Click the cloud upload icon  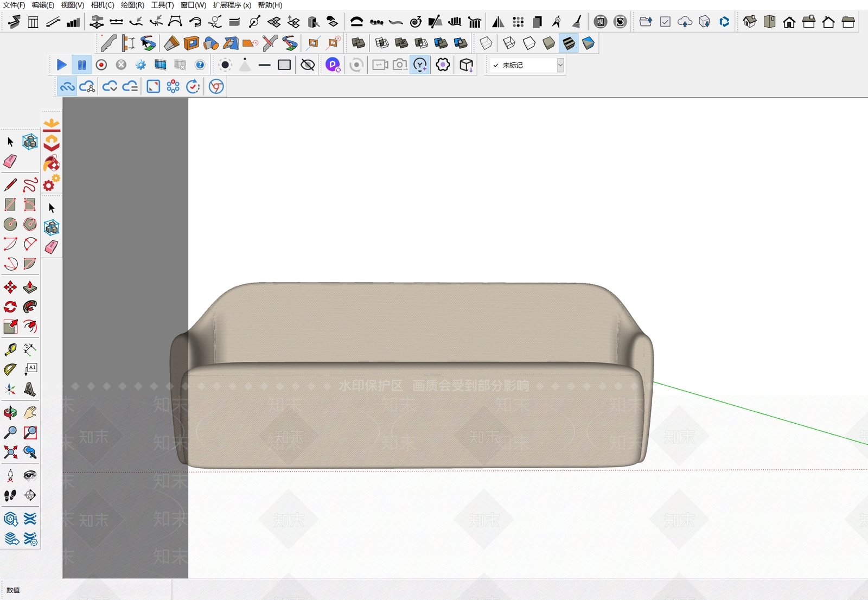pyautogui.click(x=685, y=22)
